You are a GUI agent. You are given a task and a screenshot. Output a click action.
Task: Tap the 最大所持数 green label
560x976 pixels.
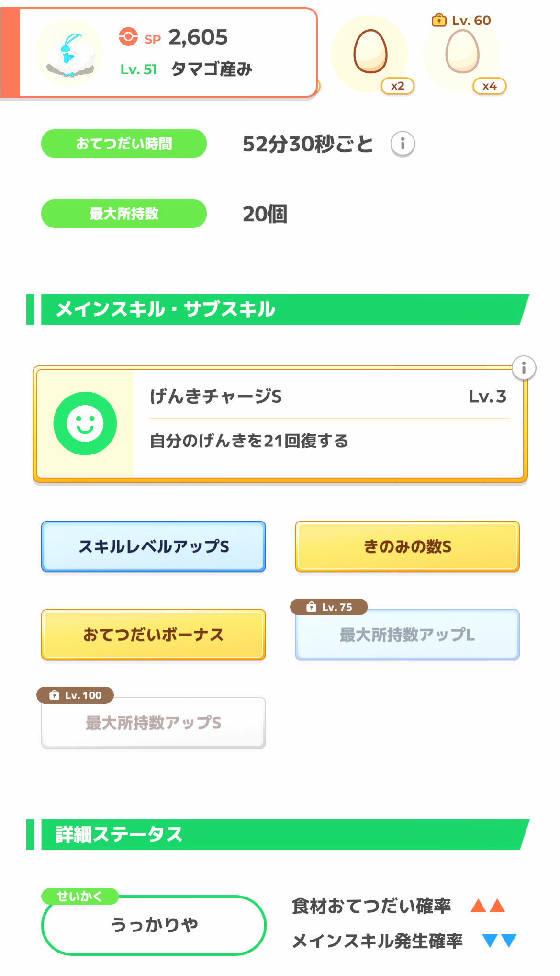click(124, 214)
